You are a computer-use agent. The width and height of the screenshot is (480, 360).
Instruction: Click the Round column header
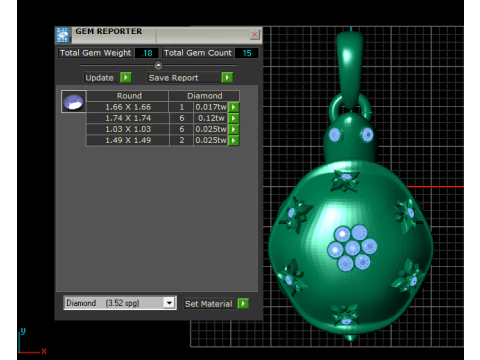pos(129,96)
